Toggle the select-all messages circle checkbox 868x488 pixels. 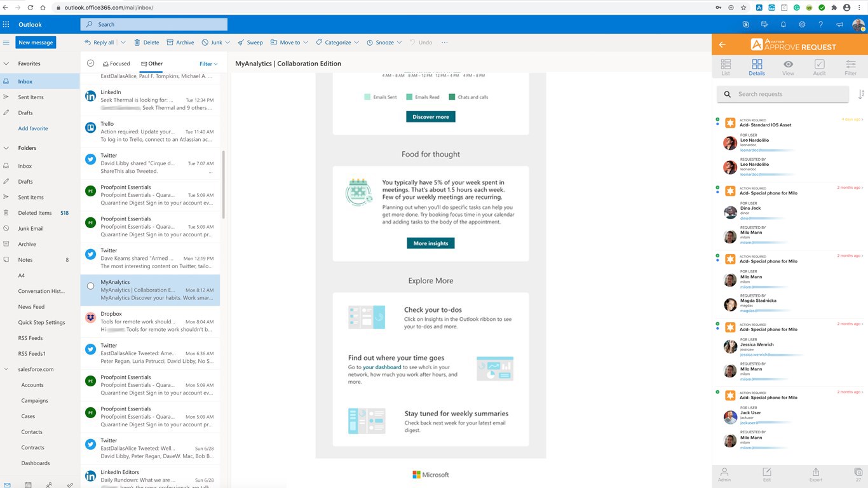point(90,64)
